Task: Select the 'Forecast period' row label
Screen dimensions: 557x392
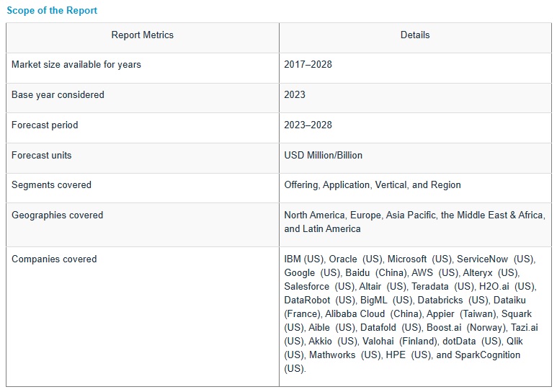Action: point(45,125)
